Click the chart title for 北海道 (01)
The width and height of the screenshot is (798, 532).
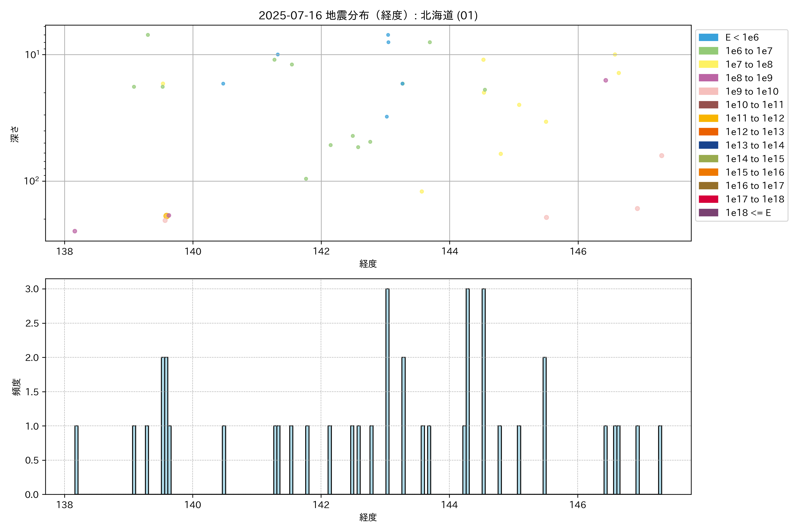click(x=368, y=15)
